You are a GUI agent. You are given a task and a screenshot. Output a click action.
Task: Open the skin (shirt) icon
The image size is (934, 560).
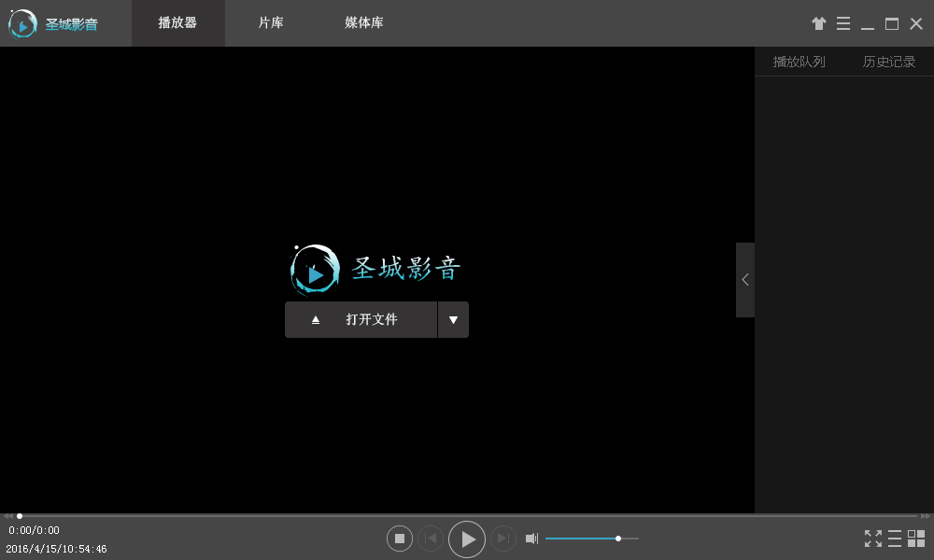click(x=819, y=23)
